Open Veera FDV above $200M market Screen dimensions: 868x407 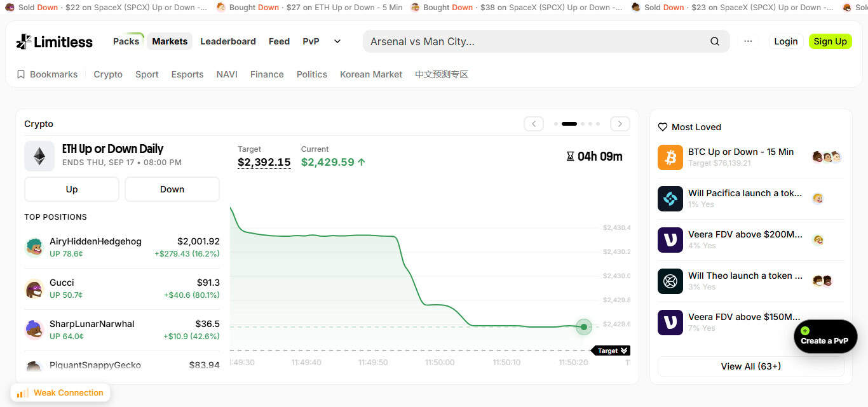pyautogui.click(x=745, y=234)
